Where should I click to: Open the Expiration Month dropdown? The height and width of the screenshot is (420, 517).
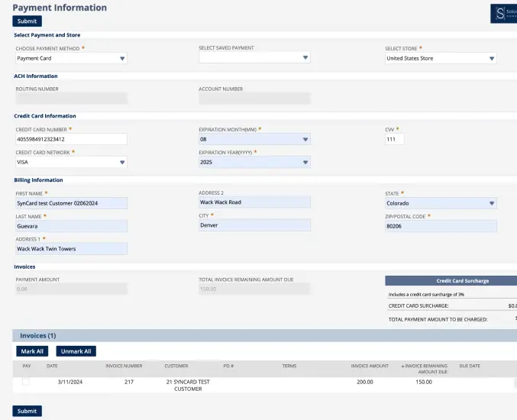point(254,140)
